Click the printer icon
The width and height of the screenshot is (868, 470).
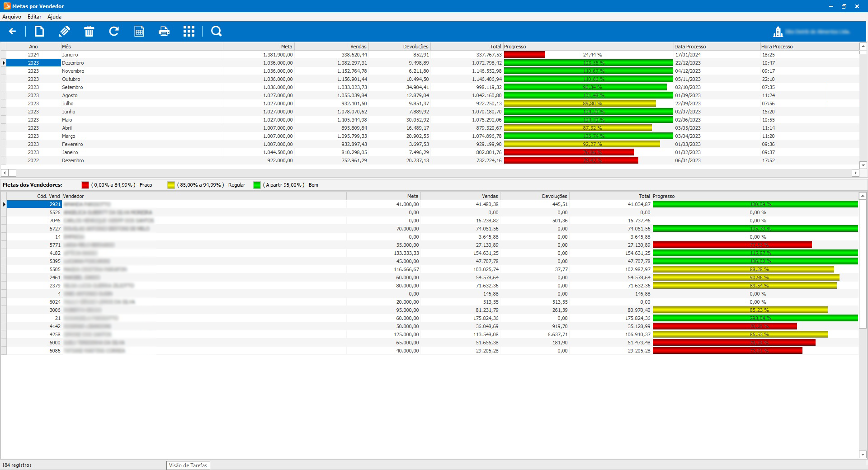(164, 31)
